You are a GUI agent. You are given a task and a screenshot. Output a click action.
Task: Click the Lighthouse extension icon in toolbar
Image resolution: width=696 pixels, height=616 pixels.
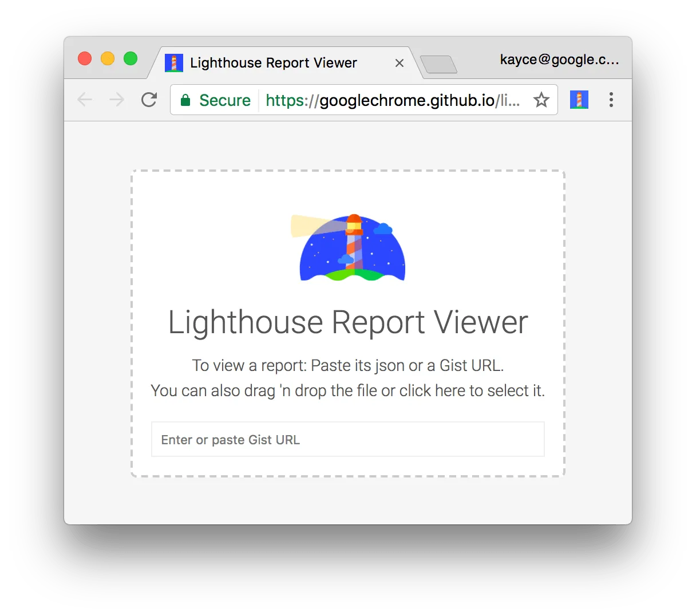tap(579, 99)
